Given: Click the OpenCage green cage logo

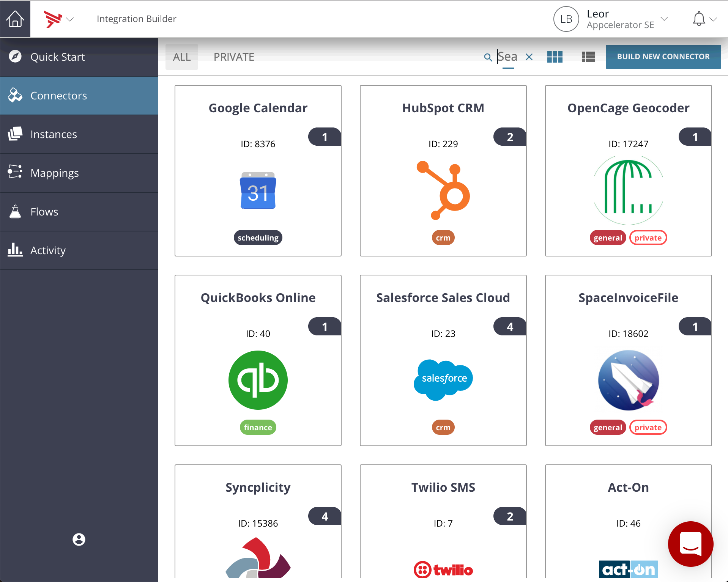Looking at the screenshot, I should click(629, 190).
